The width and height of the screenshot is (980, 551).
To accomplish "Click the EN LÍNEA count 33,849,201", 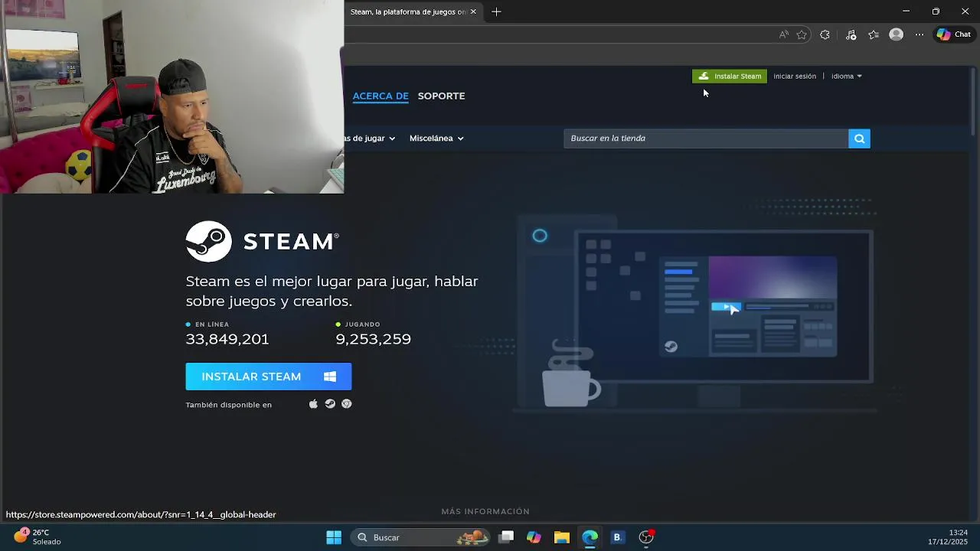I will (x=227, y=339).
